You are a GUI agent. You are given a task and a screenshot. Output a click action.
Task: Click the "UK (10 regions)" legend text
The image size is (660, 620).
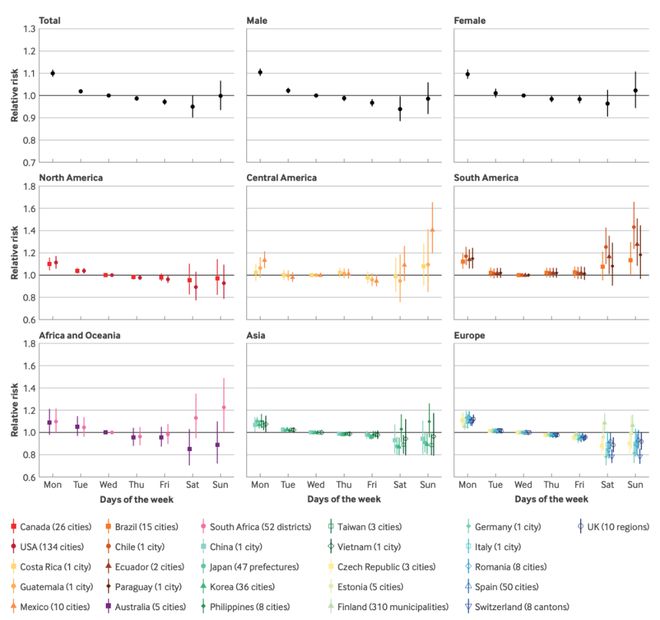click(x=618, y=527)
